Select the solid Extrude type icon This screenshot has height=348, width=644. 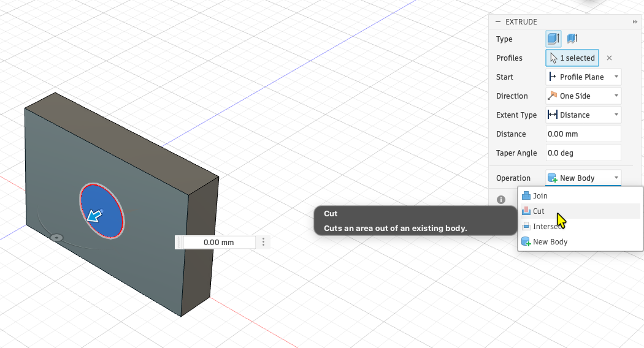pos(553,39)
